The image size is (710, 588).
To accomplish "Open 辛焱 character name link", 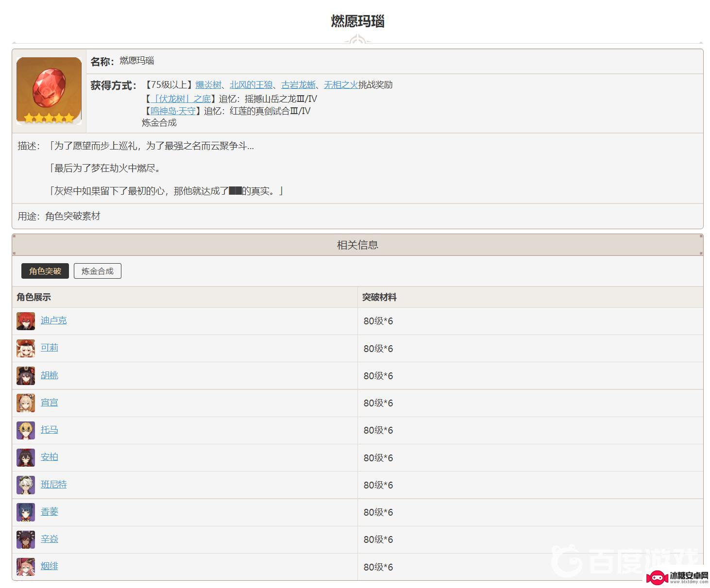I will coord(50,539).
